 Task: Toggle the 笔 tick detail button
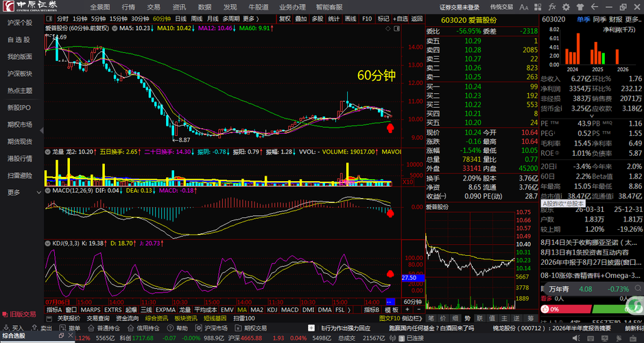[x=431, y=318]
